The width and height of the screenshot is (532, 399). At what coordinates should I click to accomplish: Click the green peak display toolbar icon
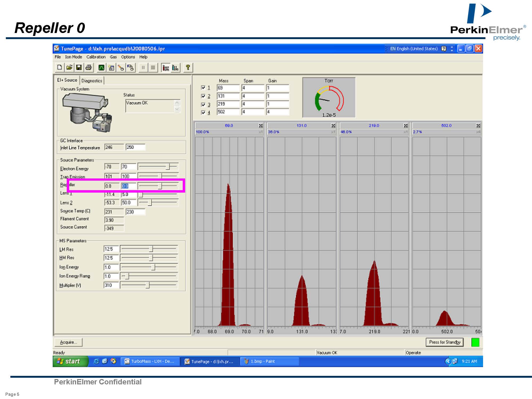coord(101,68)
